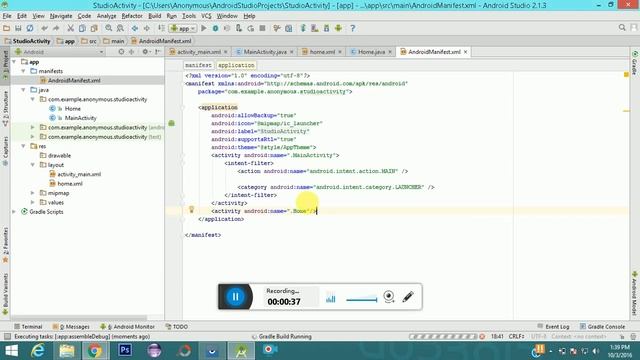Click the Find magnifier icon
This screenshot has width=640, height=360.
point(109,28)
